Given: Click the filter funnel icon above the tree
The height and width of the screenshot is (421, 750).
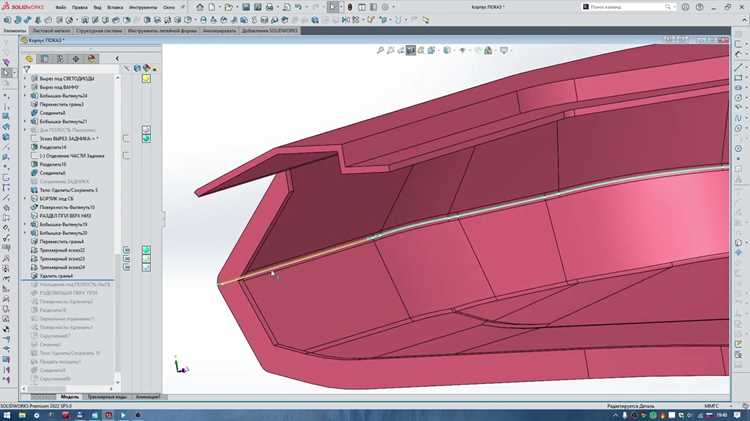Looking at the screenshot, I should click(x=27, y=69).
